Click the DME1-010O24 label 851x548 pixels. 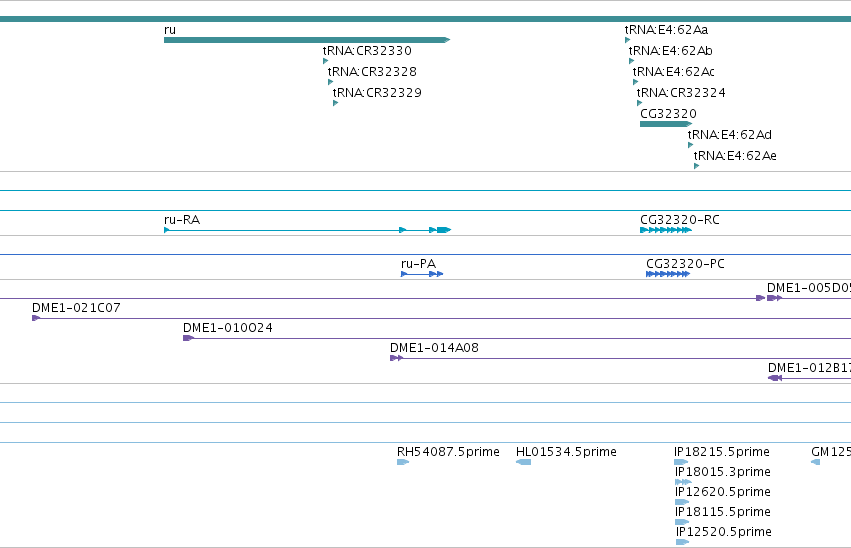228,328
